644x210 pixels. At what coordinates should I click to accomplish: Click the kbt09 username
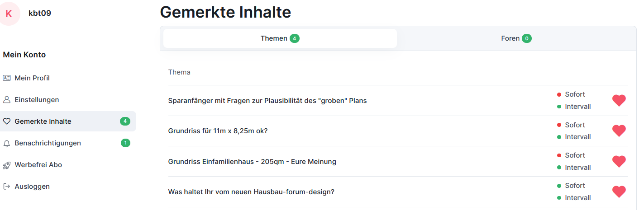[40, 13]
